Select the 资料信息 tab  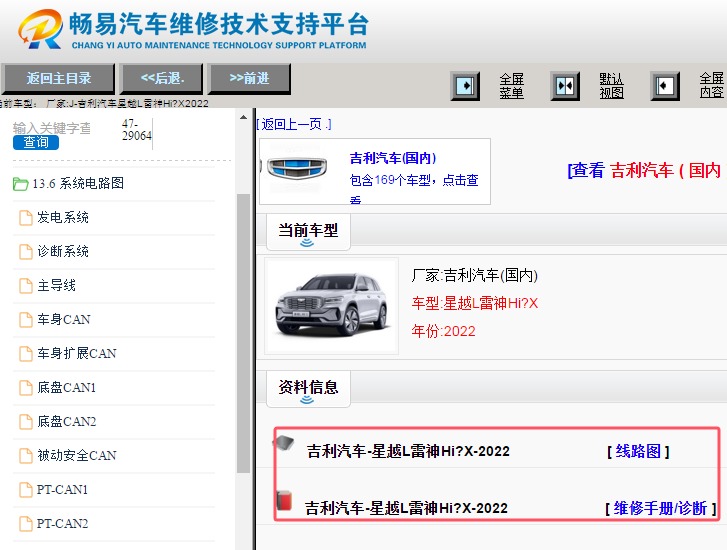pyautogui.click(x=308, y=388)
